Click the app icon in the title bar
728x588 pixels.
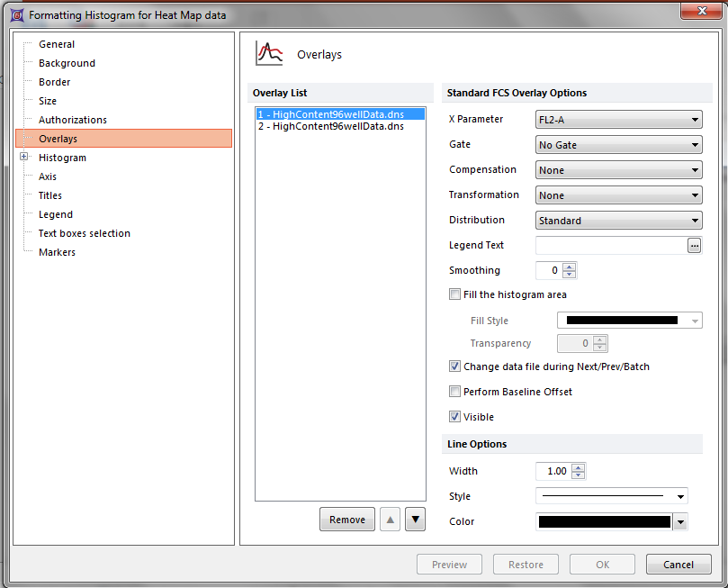(x=15, y=15)
